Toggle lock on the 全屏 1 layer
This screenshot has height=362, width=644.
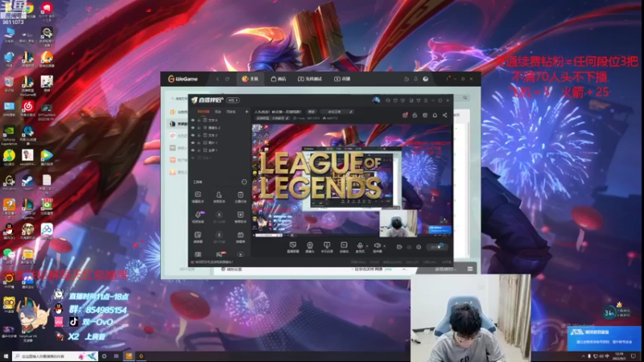199,150
